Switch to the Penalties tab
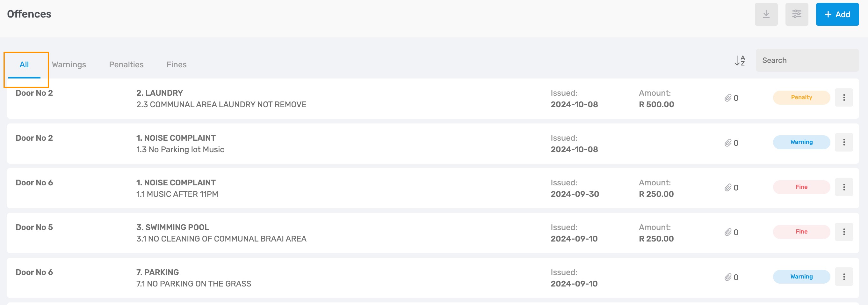Viewport: 868px width, 305px height. coord(127,64)
